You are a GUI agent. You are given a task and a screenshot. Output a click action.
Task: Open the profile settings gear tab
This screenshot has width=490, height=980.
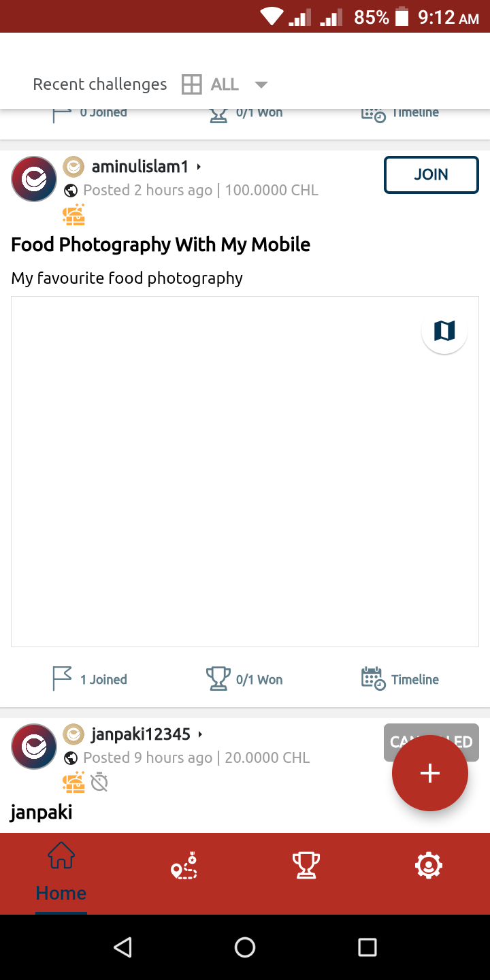429,866
